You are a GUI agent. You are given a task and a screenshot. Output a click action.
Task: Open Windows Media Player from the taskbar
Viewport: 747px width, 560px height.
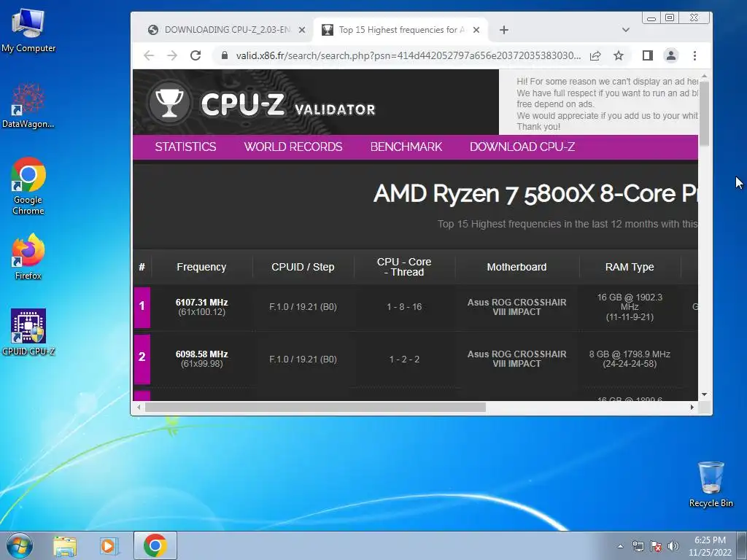tap(108, 546)
